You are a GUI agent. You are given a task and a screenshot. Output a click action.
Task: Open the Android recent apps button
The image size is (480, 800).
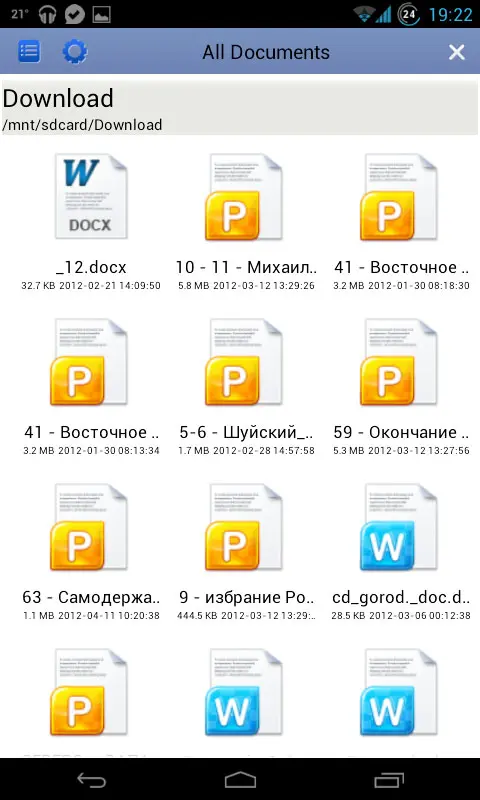point(389,780)
